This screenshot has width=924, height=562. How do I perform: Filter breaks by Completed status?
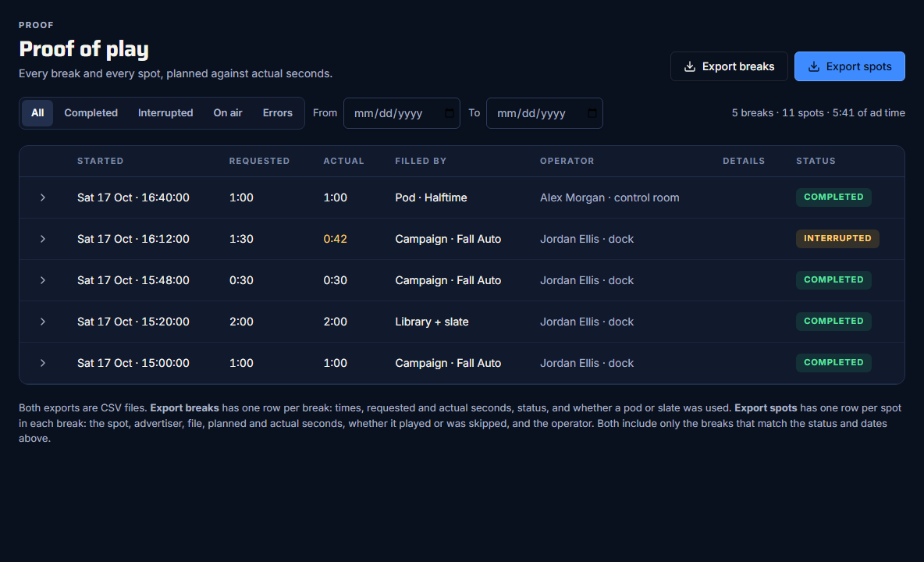tap(91, 113)
